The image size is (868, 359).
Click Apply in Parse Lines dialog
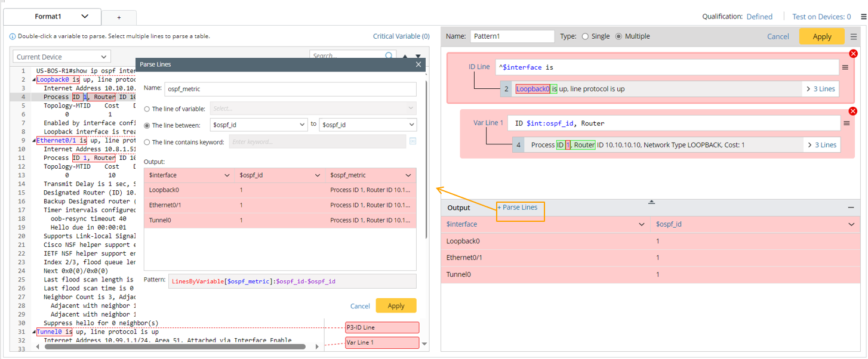[396, 305]
